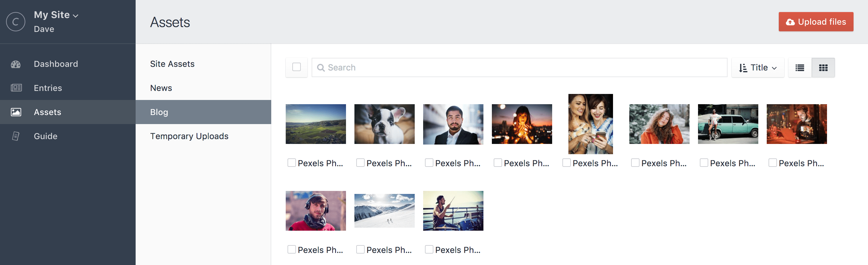Open the Dashboard gauge icon
868x265 pixels.
15,64
